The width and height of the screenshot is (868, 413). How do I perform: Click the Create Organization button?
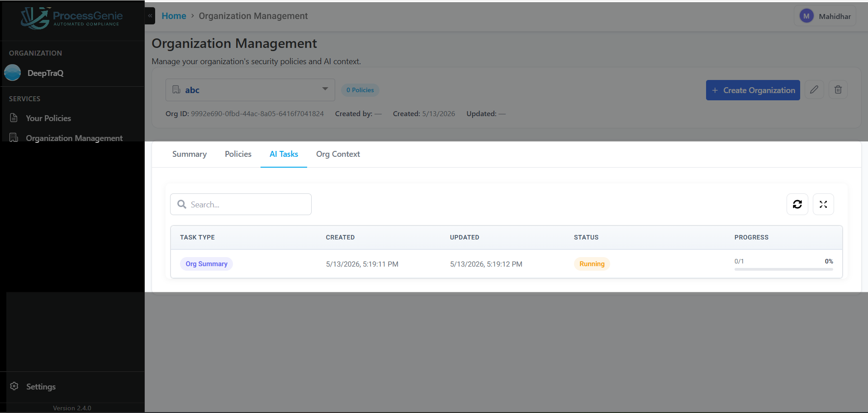tap(753, 90)
